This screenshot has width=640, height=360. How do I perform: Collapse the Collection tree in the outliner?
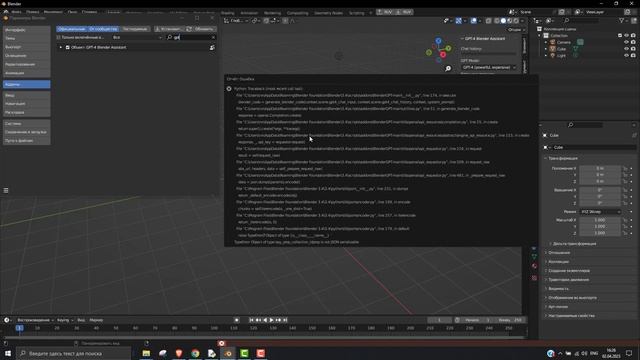pyautogui.click(x=540, y=36)
